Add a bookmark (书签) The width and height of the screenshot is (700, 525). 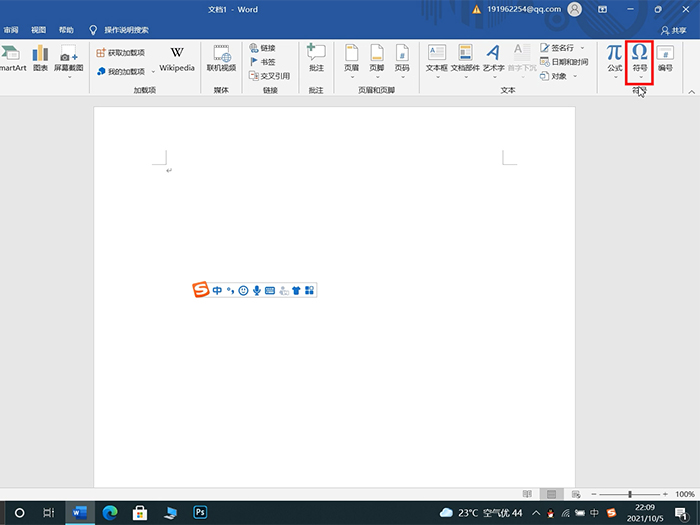pyautogui.click(x=262, y=62)
